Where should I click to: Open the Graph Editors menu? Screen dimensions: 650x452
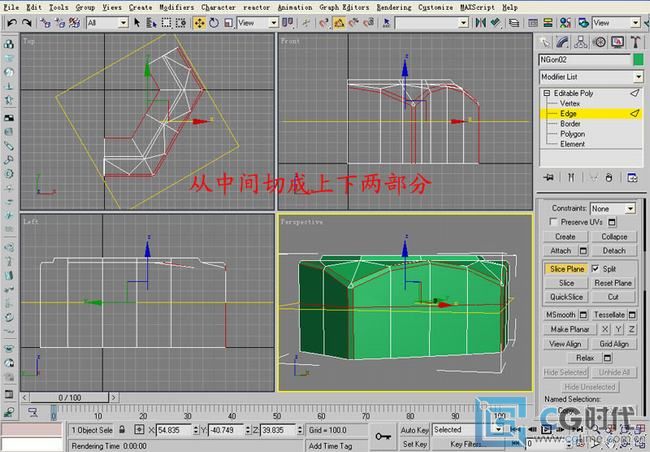[344, 7]
